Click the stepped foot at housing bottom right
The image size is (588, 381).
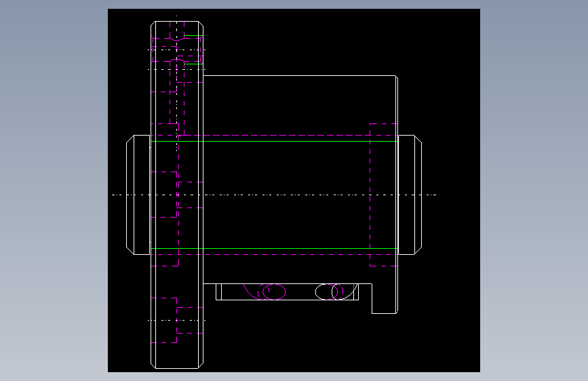click(x=385, y=298)
